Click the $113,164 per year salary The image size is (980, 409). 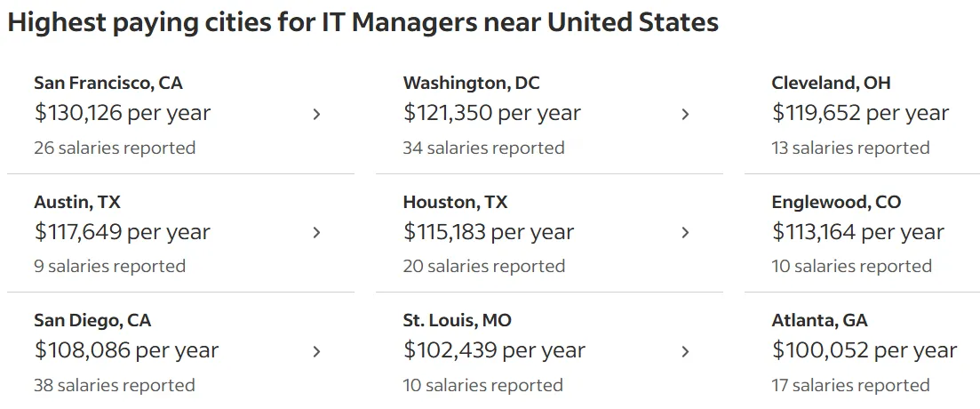[858, 232]
